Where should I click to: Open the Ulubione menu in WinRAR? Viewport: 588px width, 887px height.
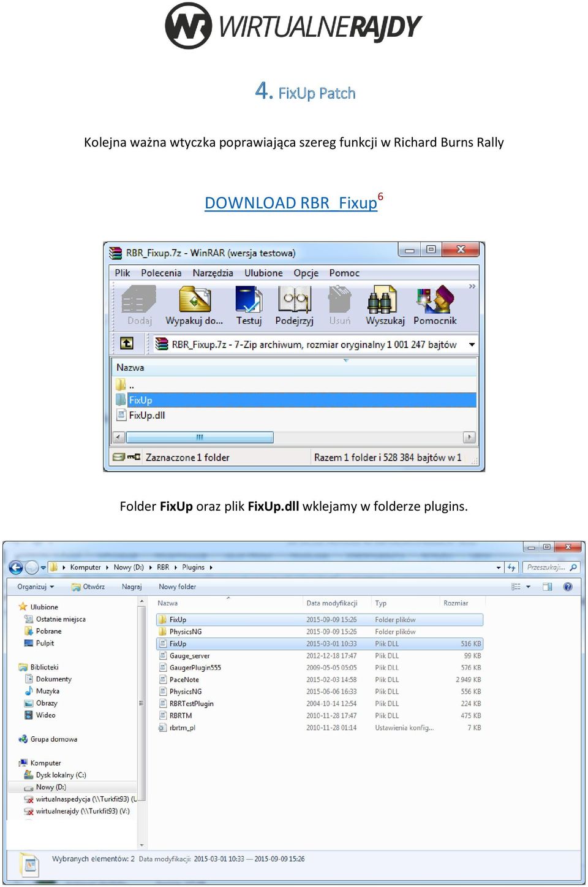coord(263,273)
